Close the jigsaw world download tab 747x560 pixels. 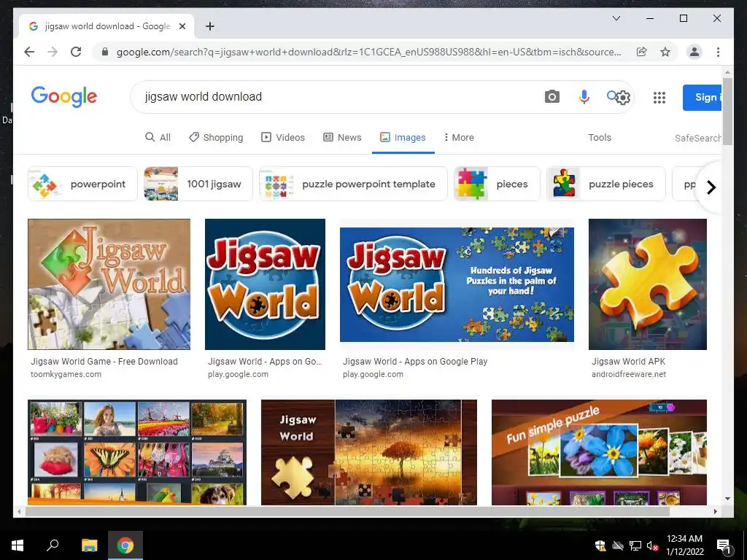click(x=182, y=26)
